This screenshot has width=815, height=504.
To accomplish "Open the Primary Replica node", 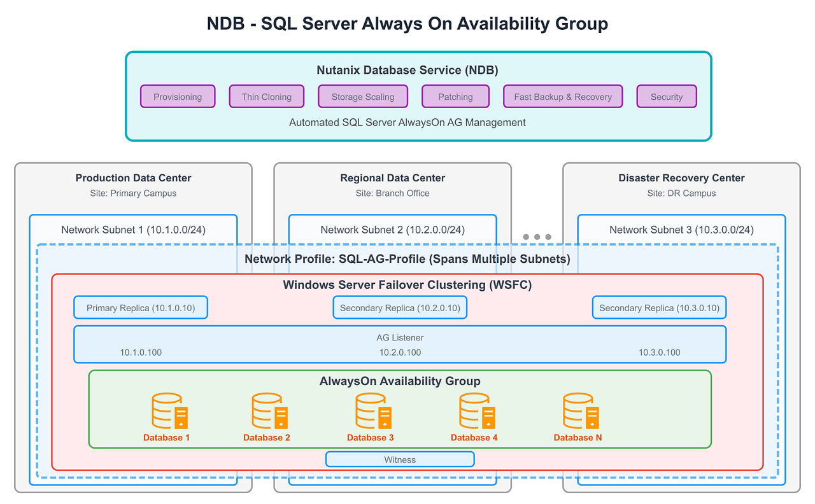I will (141, 307).
